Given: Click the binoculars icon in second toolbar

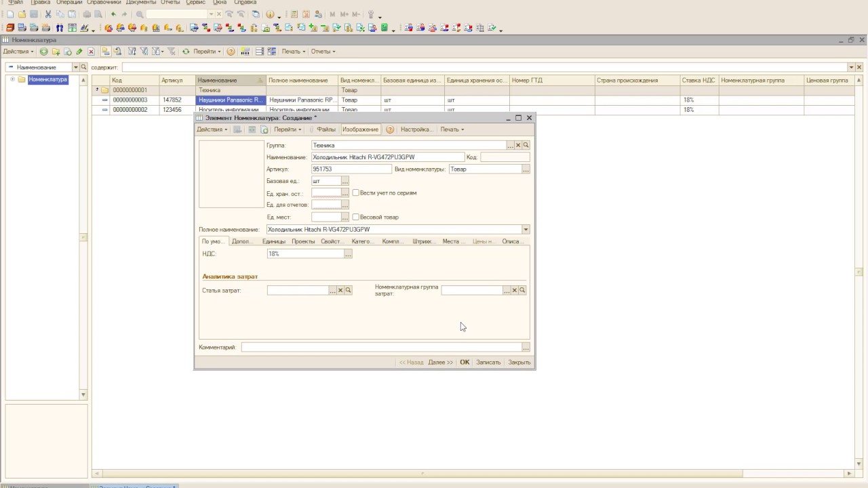Looking at the screenshot, I should coord(60,28).
